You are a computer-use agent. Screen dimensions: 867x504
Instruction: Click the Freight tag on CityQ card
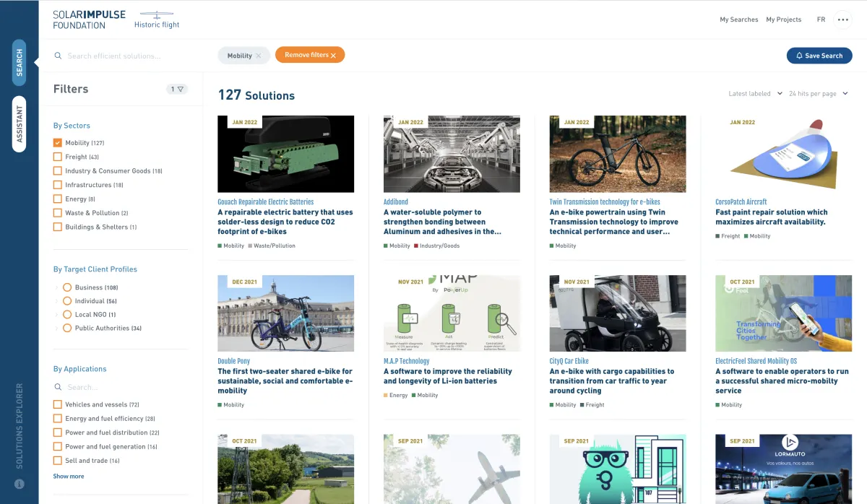click(592, 405)
